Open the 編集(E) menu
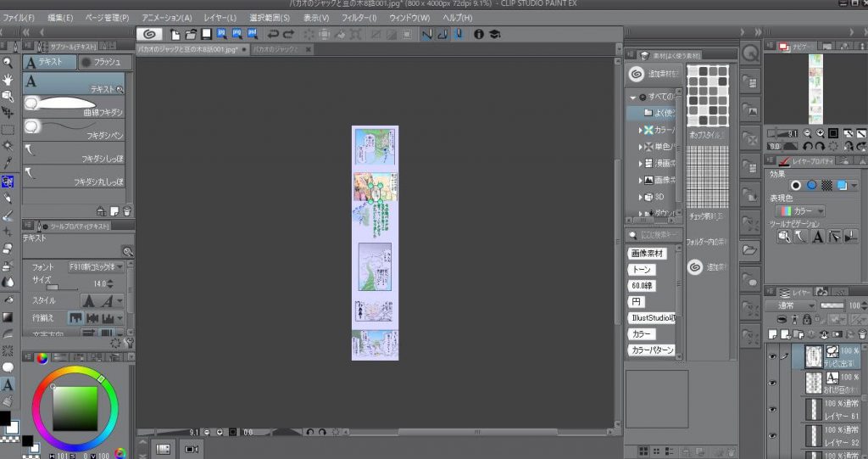 60,18
